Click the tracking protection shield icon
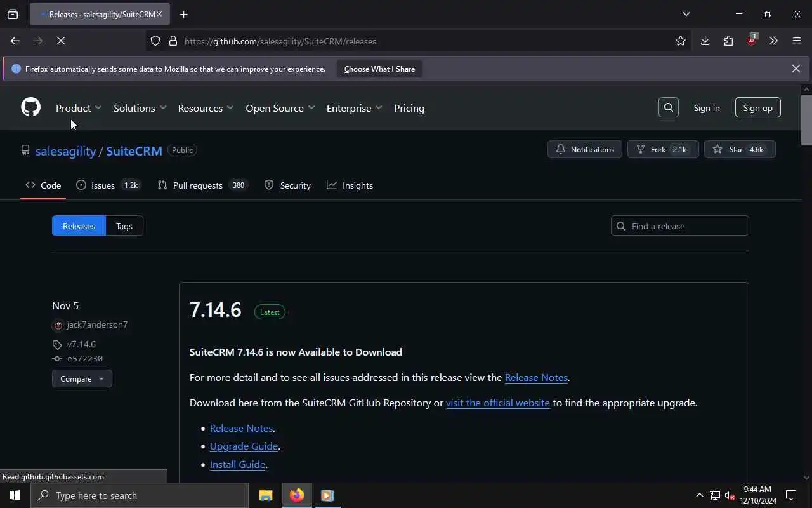Viewport: 812px width, 508px height. [x=155, y=41]
